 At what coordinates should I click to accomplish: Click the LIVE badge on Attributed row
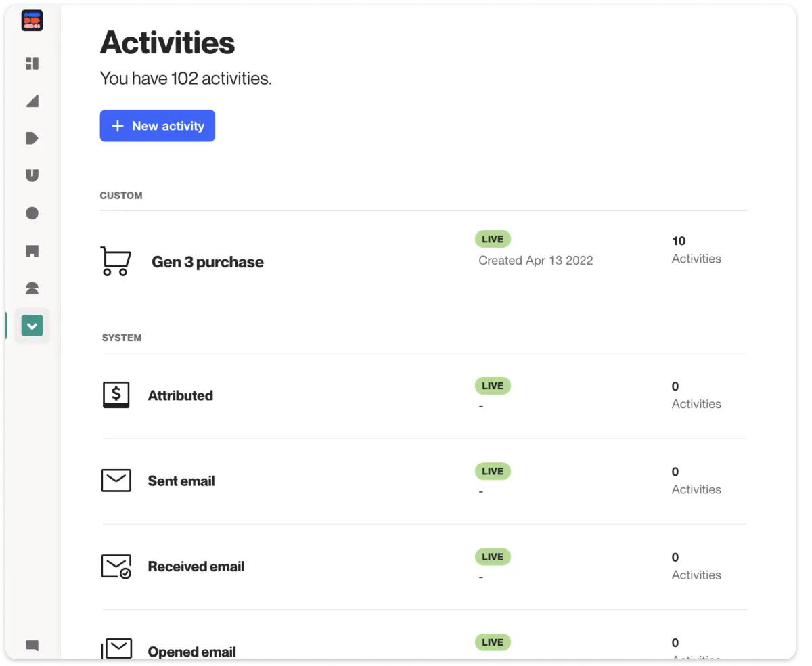click(493, 386)
